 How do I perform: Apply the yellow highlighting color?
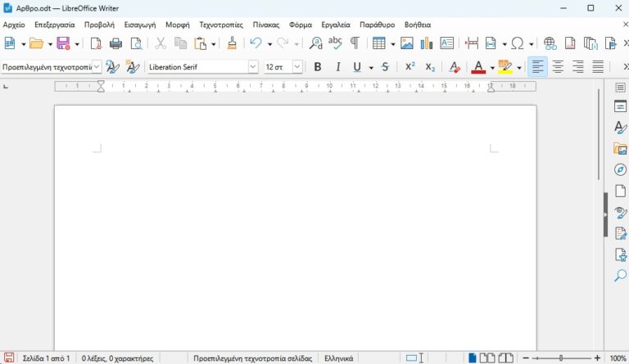point(505,67)
